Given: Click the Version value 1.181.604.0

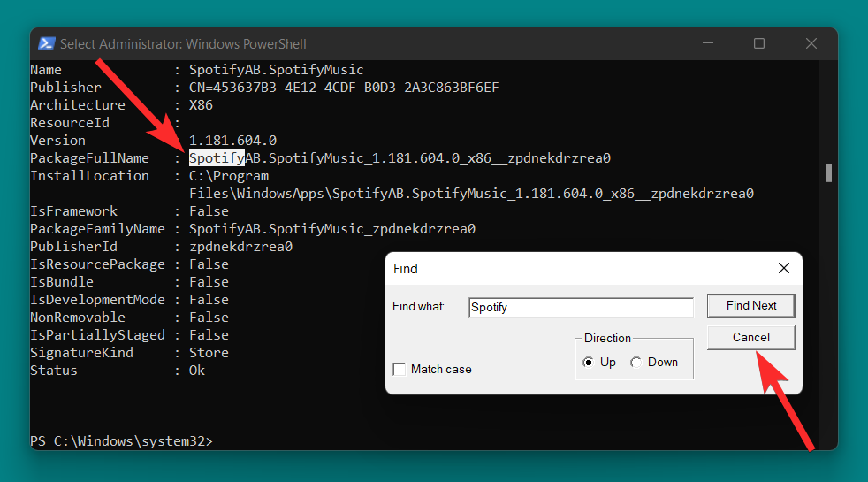Looking at the screenshot, I should (x=232, y=141).
